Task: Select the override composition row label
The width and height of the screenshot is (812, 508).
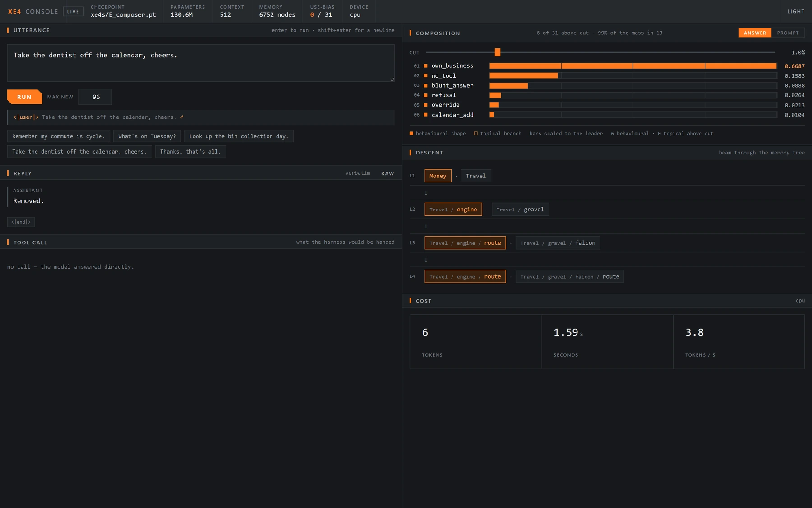Action: 445,105
